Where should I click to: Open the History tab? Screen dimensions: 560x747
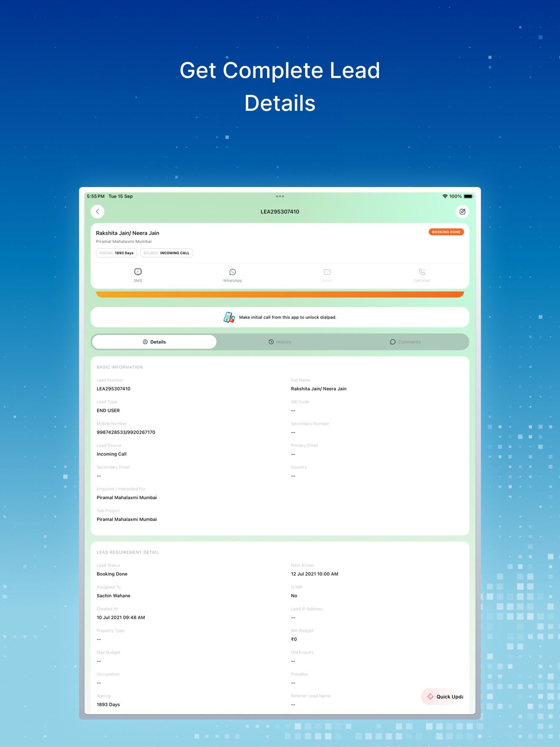coord(280,342)
